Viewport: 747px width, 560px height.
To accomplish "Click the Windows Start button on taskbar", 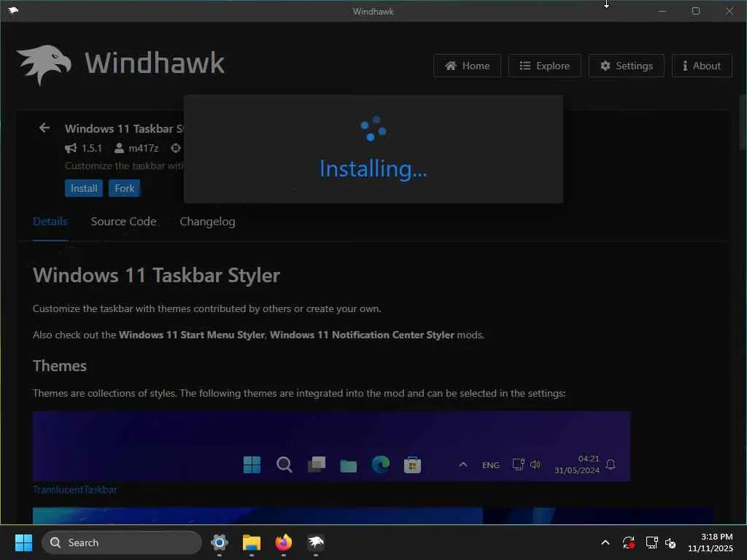I will (x=23, y=542).
